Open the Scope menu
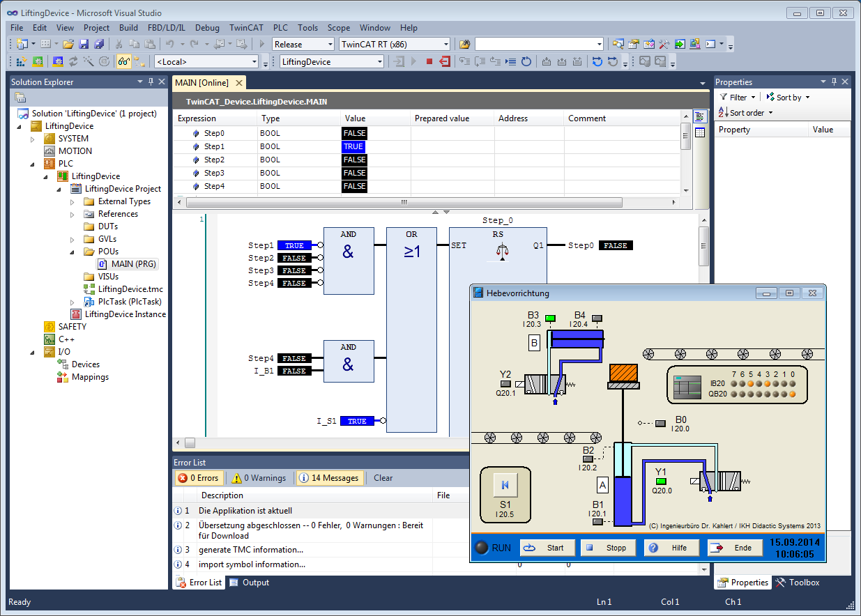The image size is (861, 616). pyautogui.click(x=339, y=28)
